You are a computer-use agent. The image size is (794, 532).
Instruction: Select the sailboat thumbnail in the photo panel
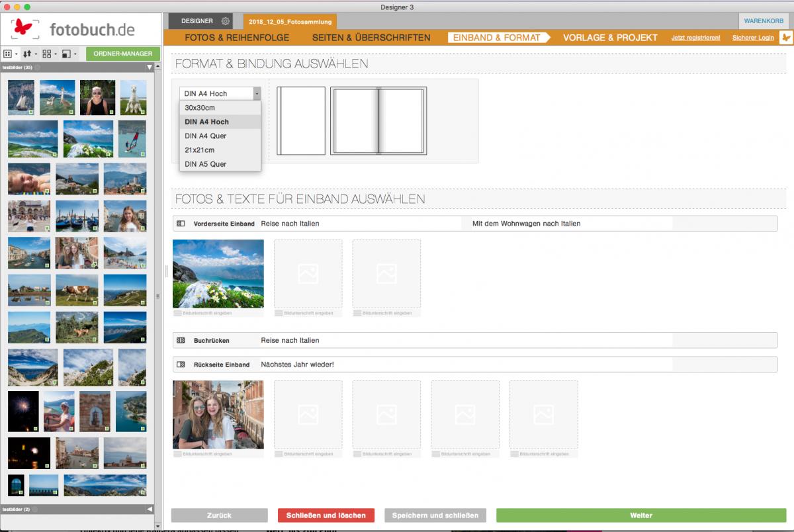pos(21,97)
